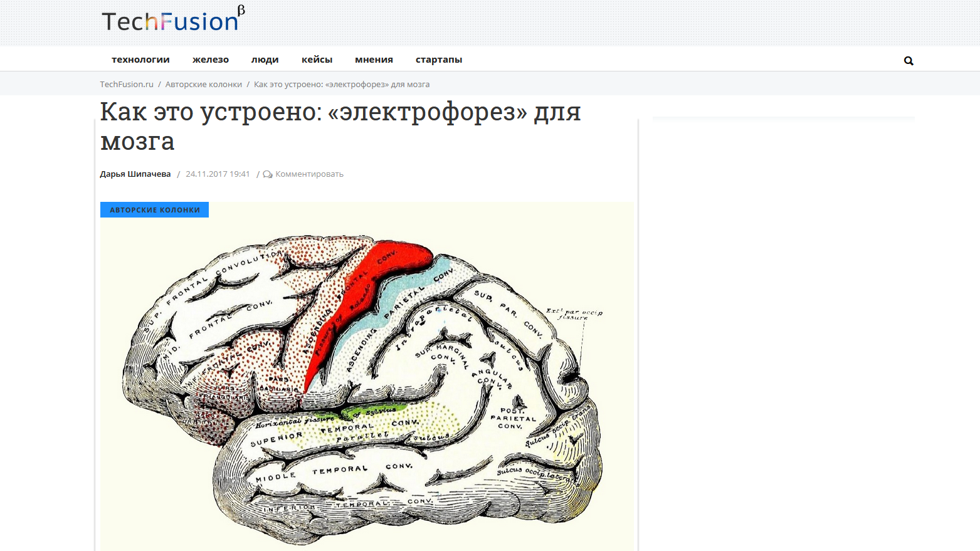Click the comment bubble icon
This screenshot has height=551, width=980.
click(268, 174)
